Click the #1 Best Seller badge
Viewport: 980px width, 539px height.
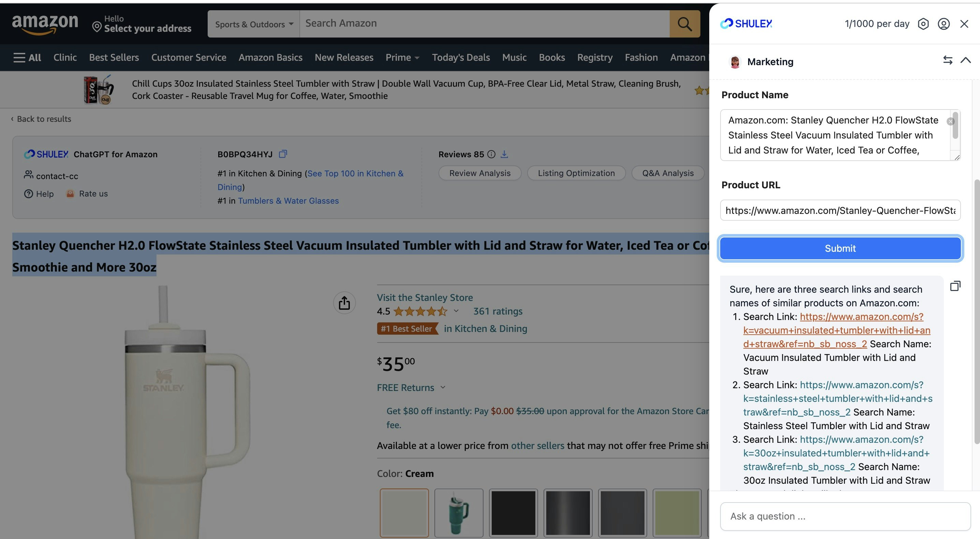(407, 329)
